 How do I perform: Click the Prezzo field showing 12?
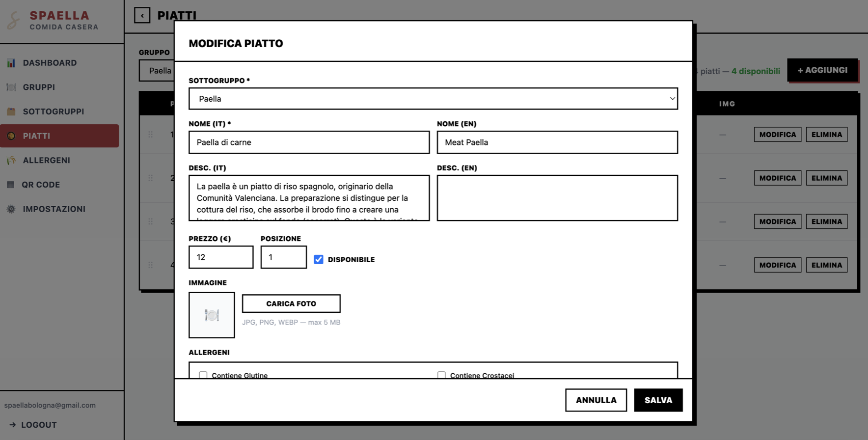221,257
